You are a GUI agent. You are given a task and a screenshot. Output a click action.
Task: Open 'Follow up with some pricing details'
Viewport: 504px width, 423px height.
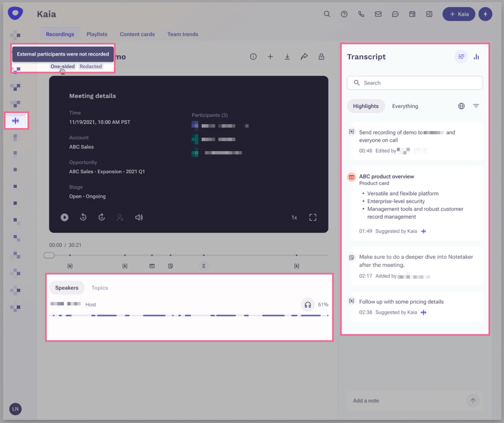click(417, 306)
